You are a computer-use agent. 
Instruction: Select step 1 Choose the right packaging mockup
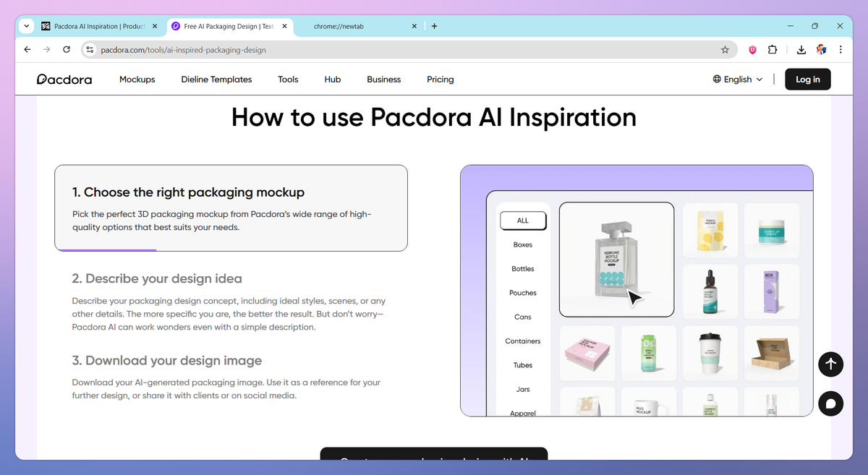click(x=231, y=208)
